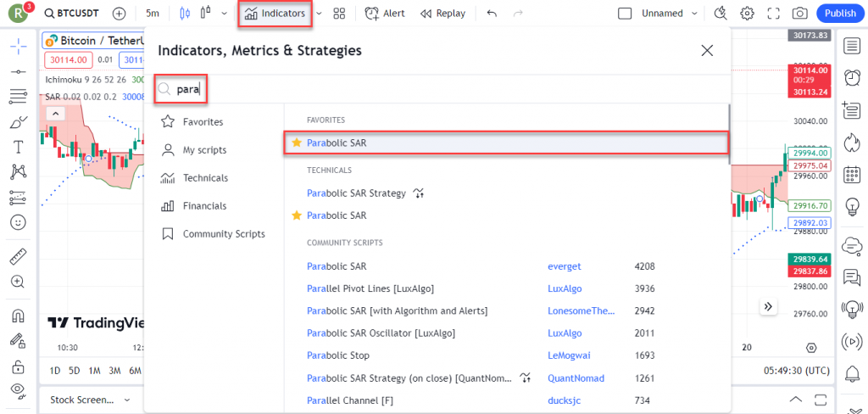Screen dimensions: 868x414
Task: Select the brush drawing tool
Action: pyautogui.click(x=19, y=122)
